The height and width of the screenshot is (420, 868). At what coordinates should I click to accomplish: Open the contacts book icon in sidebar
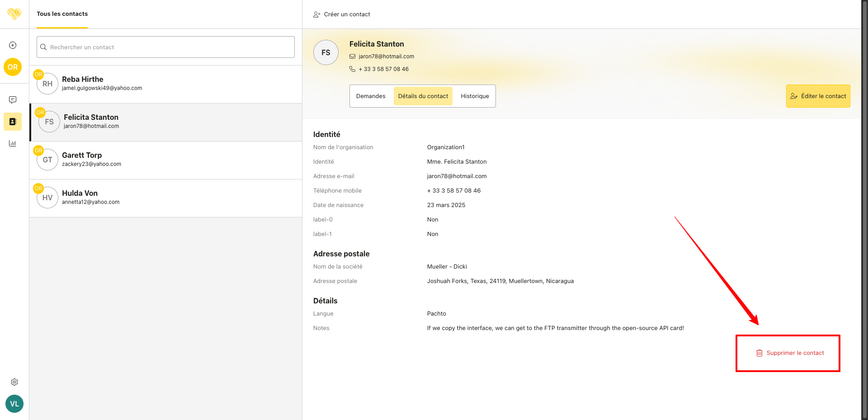[13, 122]
